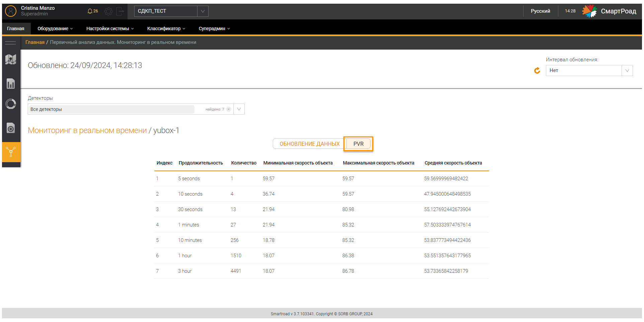Click the count value 4491
Viewport: 644px width, 322px height.
click(x=236, y=271)
